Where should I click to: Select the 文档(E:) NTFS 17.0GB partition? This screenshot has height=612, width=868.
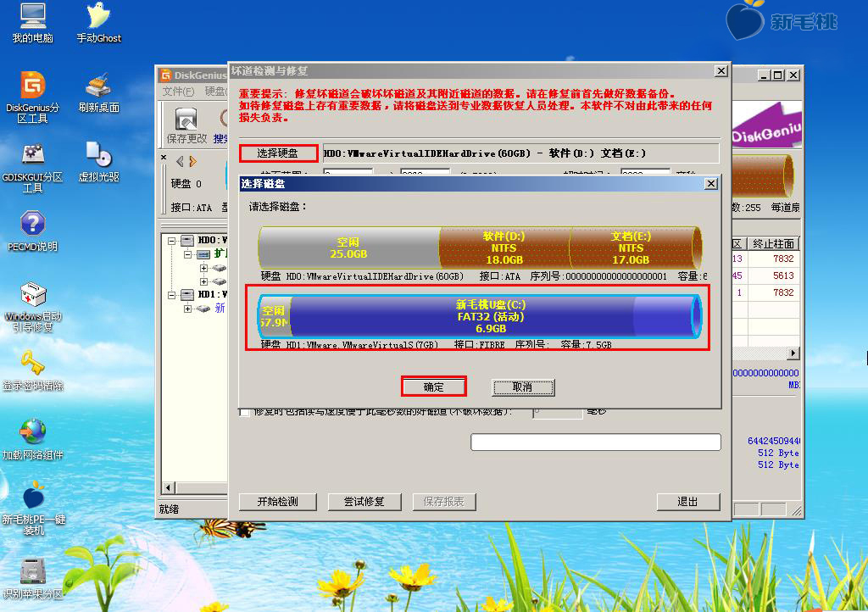[x=635, y=248]
